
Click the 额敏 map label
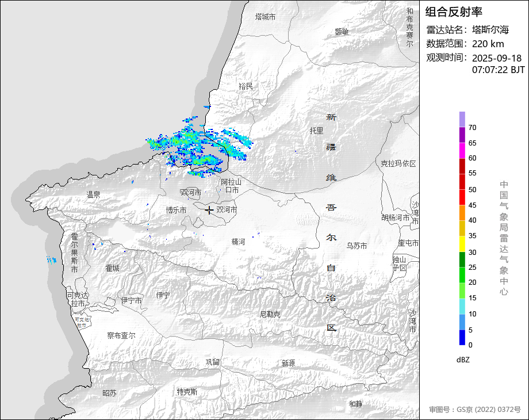(342, 32)
